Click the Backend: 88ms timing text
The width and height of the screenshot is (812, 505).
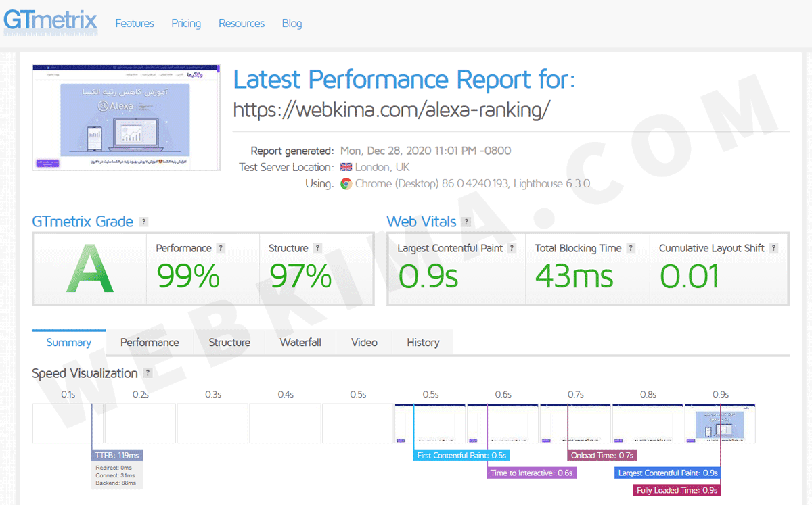(116, 483)
